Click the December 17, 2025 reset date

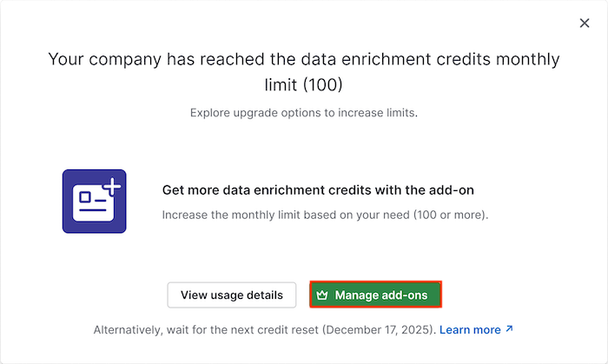pyautogui.click(x=385, y=330)
